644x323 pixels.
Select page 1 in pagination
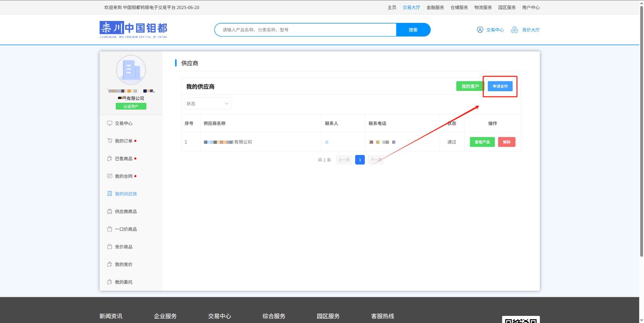coord(360,160)
